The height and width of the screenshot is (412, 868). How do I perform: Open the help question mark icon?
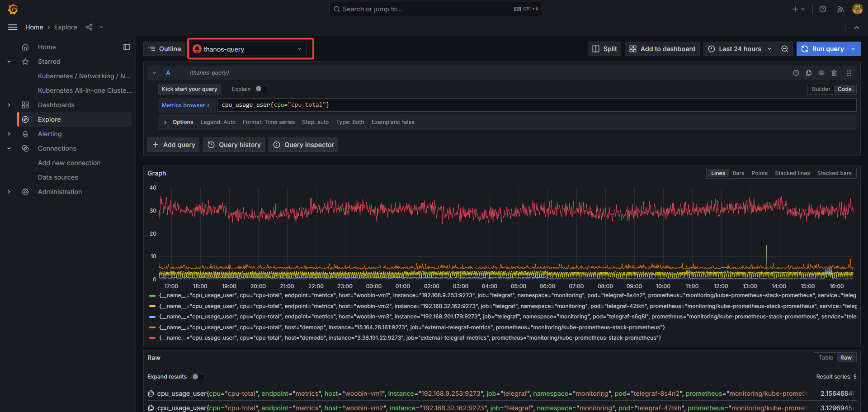[823, 9]
